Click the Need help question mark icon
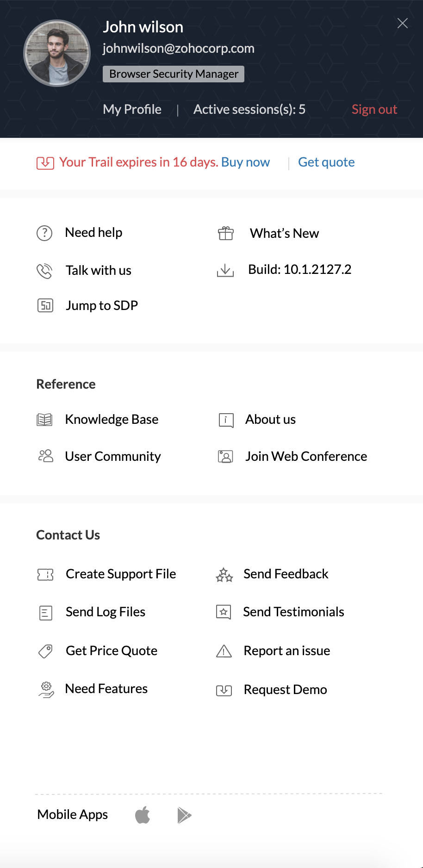The image size is (423, 868). tap(44, 233)
